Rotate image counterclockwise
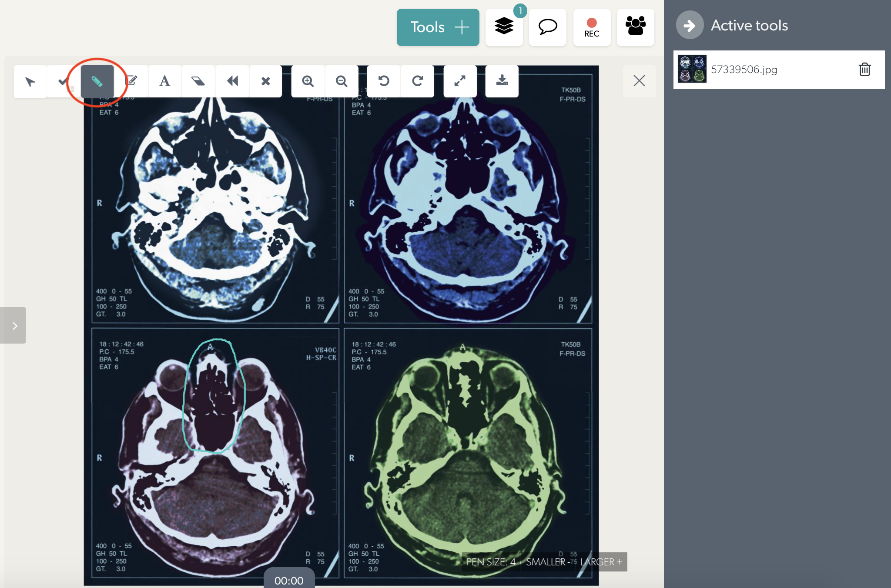 [384, 81]
